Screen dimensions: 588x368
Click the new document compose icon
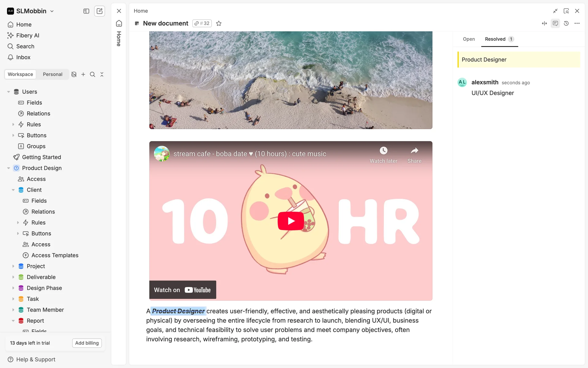click(100, 11)
